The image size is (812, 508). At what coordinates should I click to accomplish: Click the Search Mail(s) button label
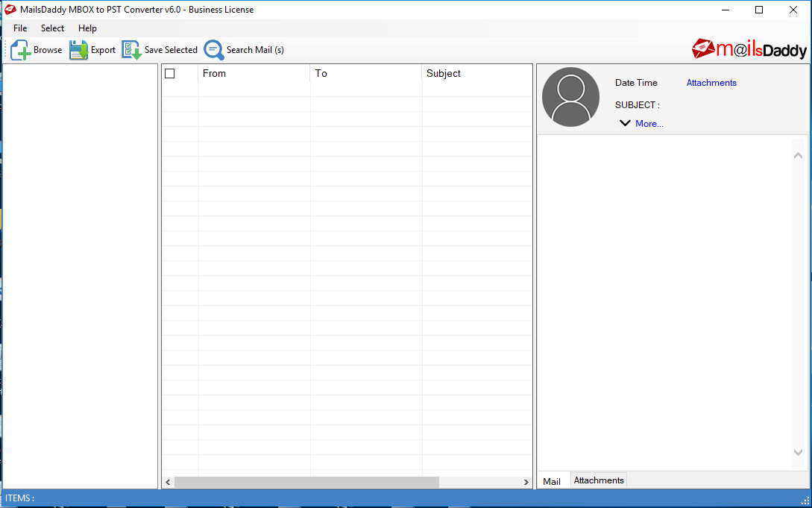[254, 50]
